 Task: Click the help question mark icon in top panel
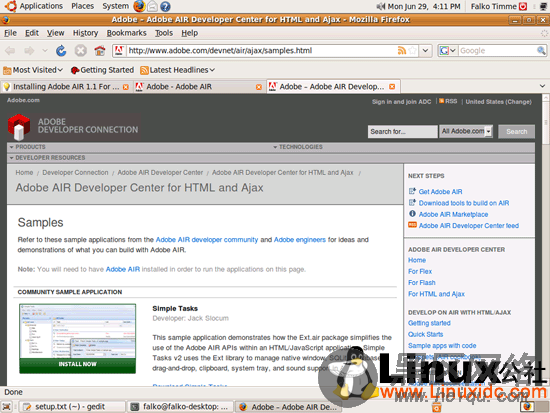tap(165, 6)
